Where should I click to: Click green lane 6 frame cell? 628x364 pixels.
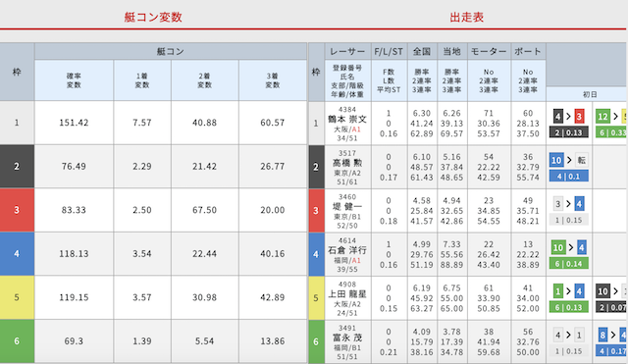17,341
